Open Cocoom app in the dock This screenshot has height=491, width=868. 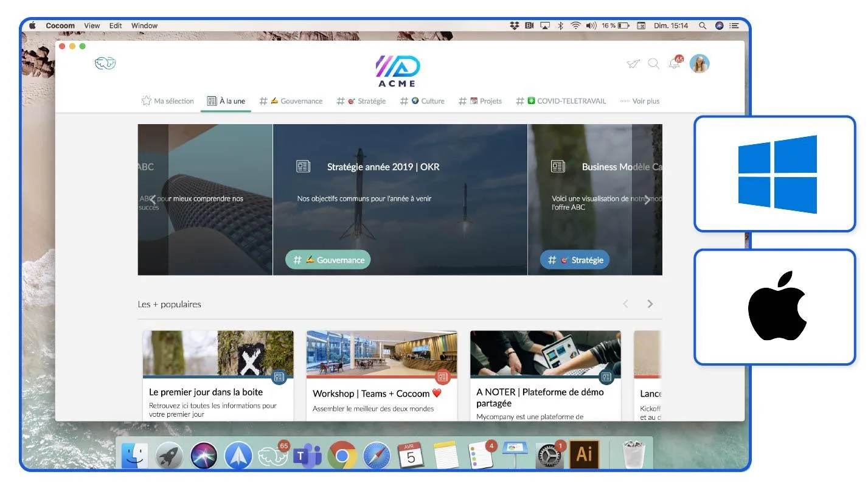point(273,456)
